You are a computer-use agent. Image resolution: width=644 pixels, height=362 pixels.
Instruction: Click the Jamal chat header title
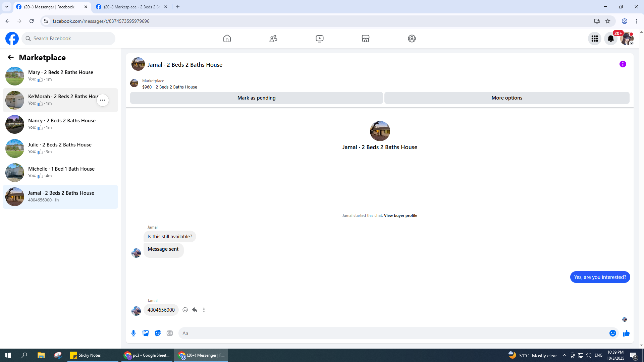point(185,65)
